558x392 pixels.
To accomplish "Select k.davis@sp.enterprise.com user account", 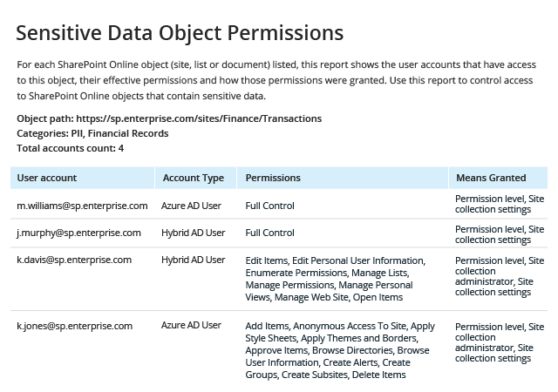I will tap(74, 260).
